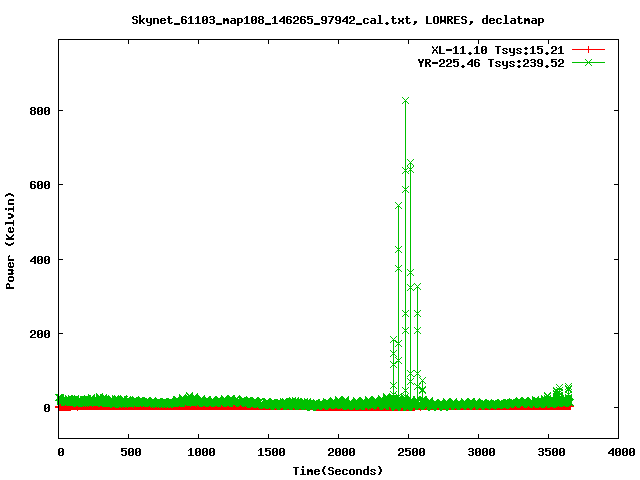Screen dimensions: 640x480
Task: Click the 1500 tick label on the x-axis
Action: (x=270, y=453)
